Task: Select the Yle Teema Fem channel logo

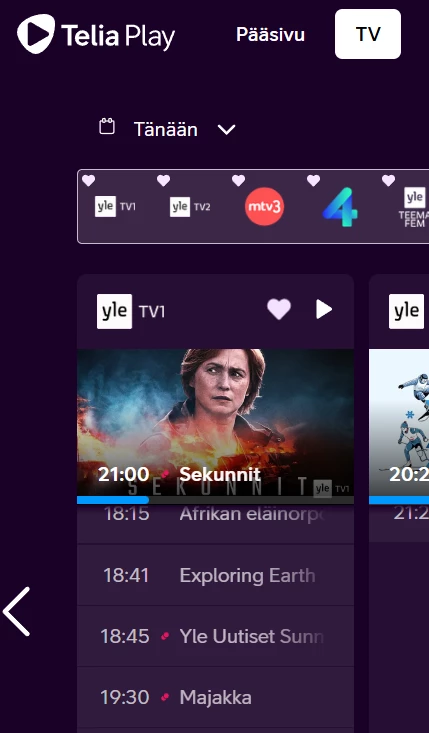Action: tap(414, 207)
